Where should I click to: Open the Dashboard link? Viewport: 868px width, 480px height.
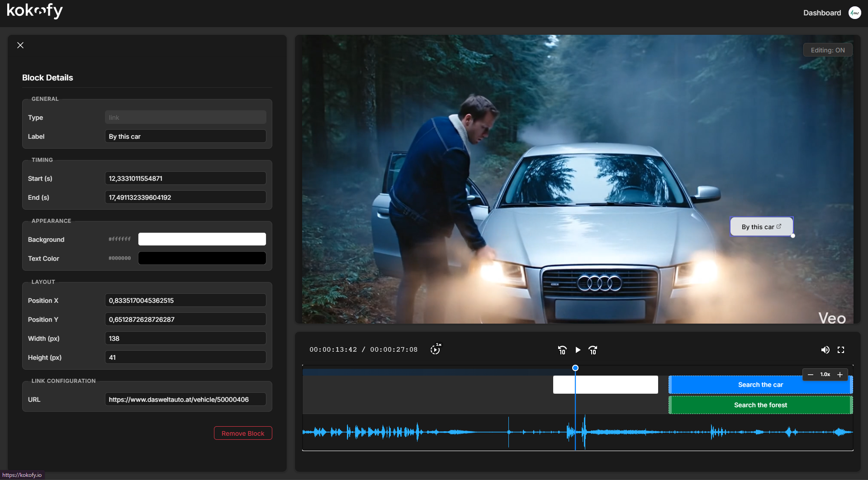click(822, 13)
